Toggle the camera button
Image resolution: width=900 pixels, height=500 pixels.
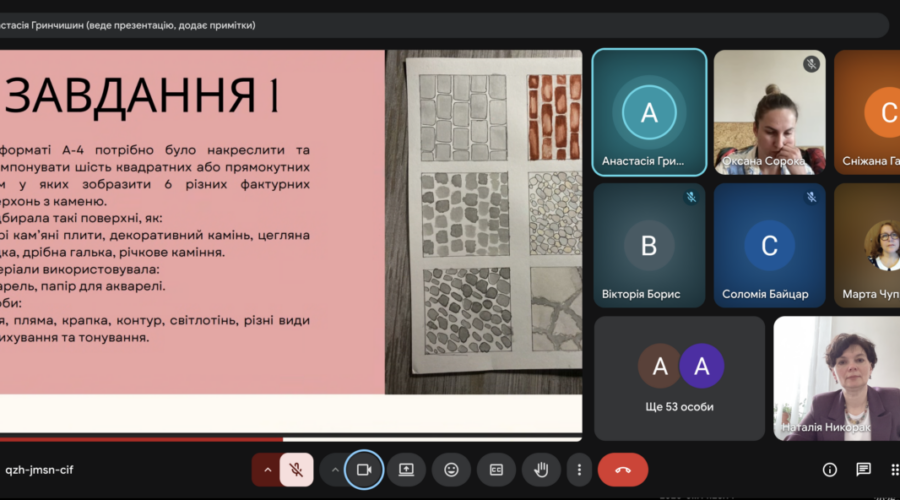pos(364,470)
